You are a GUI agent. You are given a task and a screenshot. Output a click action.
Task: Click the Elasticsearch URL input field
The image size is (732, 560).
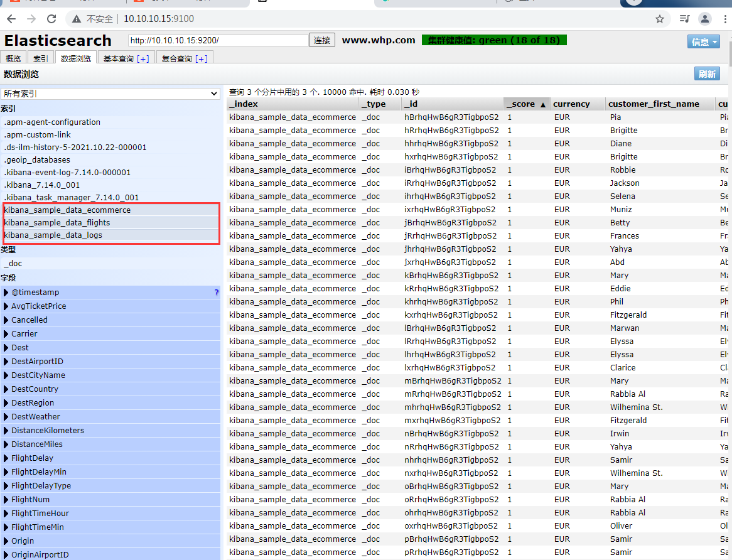[218, 40]
